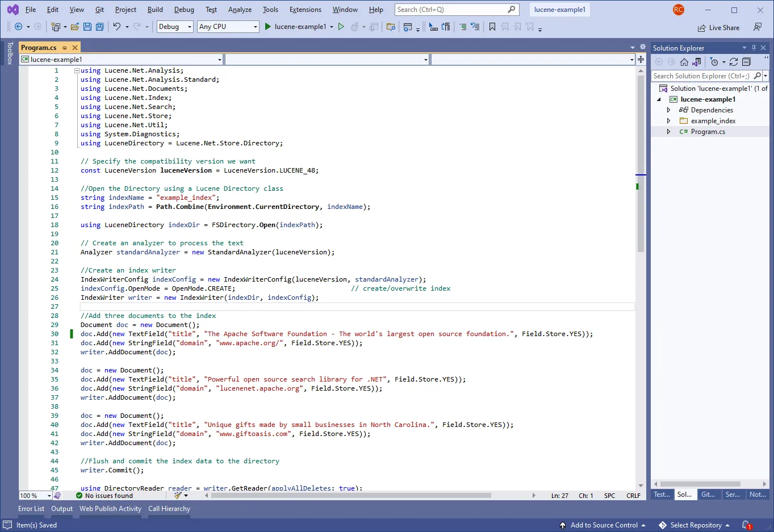This screenshot has height=532, width=774.
Task: Open the Debug configuration dropdown
Action: (175, 27)
